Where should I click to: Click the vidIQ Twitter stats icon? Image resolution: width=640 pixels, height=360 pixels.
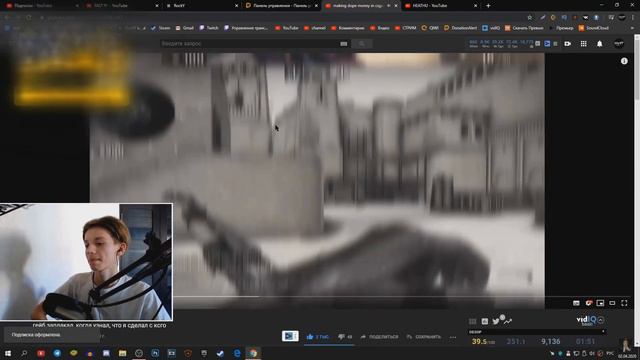pyautogui.click(x=496, y=322)
